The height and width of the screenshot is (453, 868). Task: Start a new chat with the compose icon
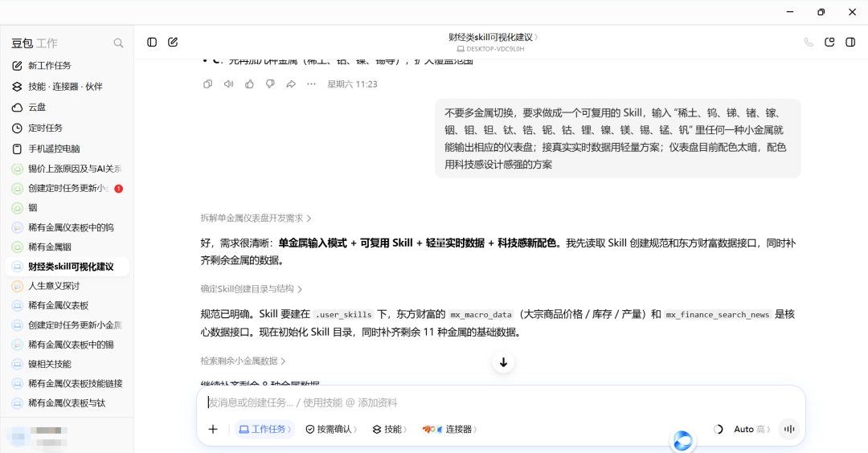(173, 42)
